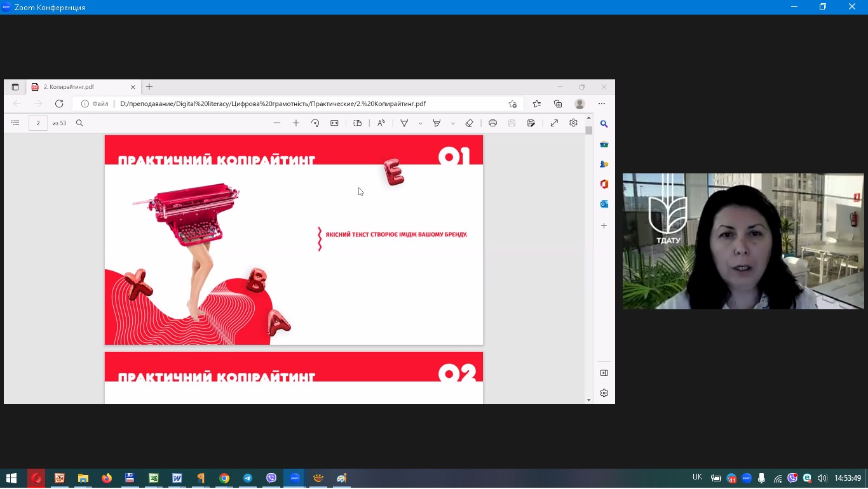
Task: Open the sidebar Search icon
Action: click(604, 124)
